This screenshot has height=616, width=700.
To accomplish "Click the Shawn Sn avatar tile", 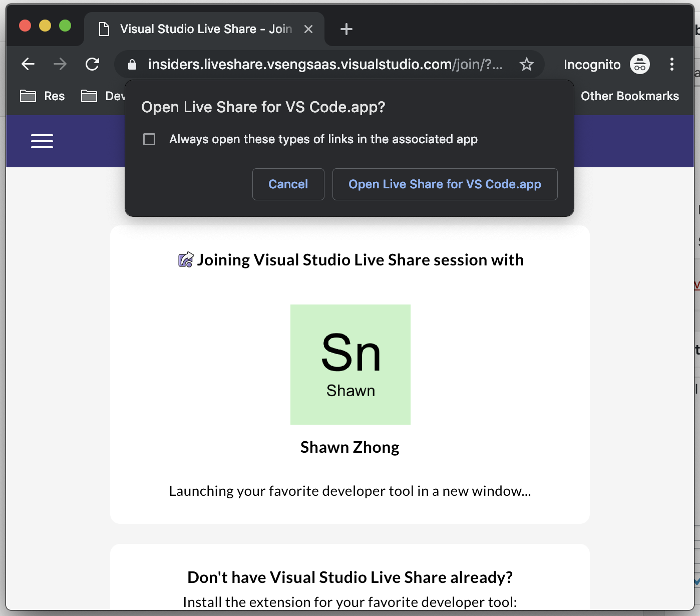I will point(351,365).
